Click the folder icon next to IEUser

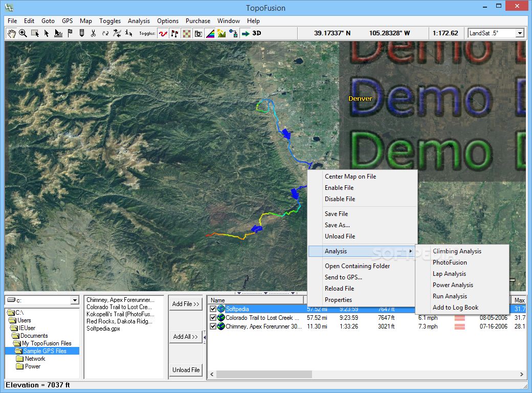pos(14,328)
